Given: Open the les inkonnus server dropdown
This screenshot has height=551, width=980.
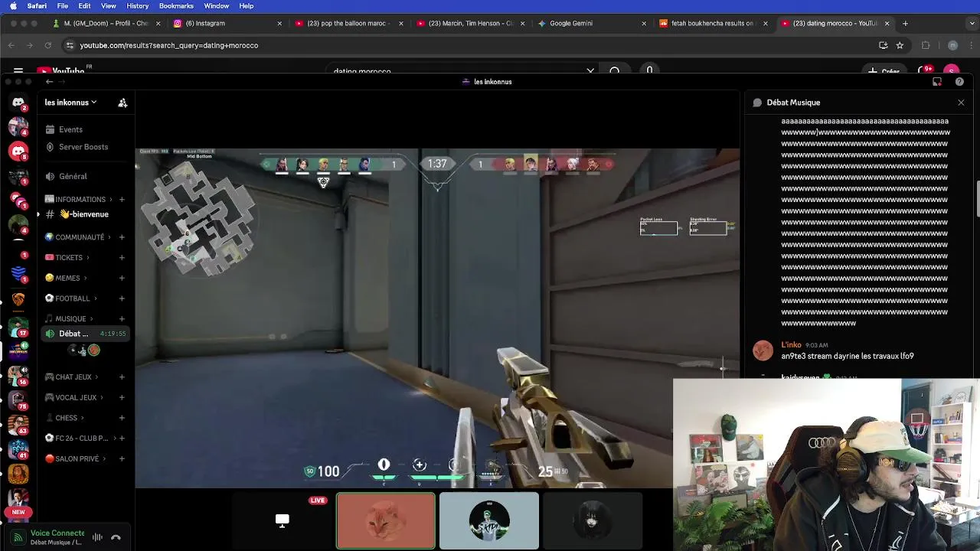Looking at the screenshot, I should [70, 103].
